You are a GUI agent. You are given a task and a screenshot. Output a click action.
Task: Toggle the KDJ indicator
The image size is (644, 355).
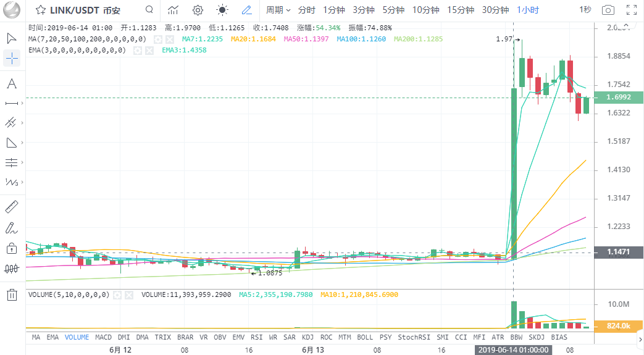pos(307,337)
